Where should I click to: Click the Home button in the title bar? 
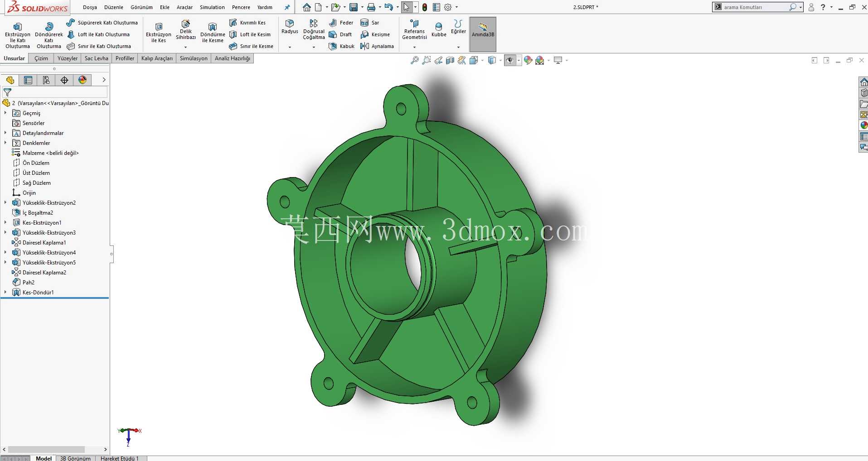[x=307, y=7]
